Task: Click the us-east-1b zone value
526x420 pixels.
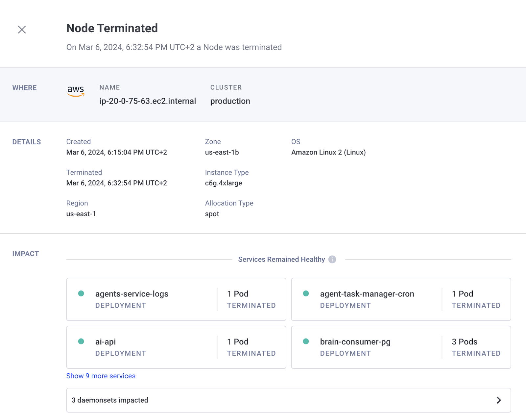Action: click(222, 152)
